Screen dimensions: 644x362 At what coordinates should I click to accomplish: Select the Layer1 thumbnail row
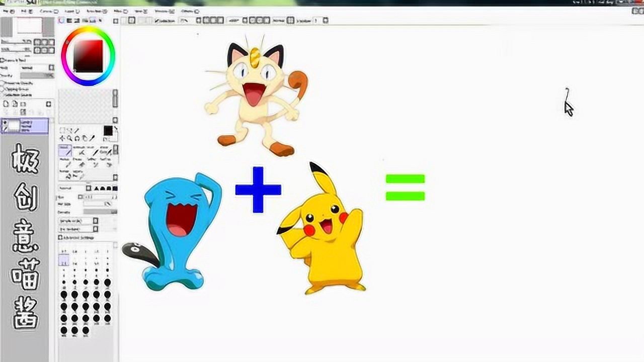[x=25, y=126]
